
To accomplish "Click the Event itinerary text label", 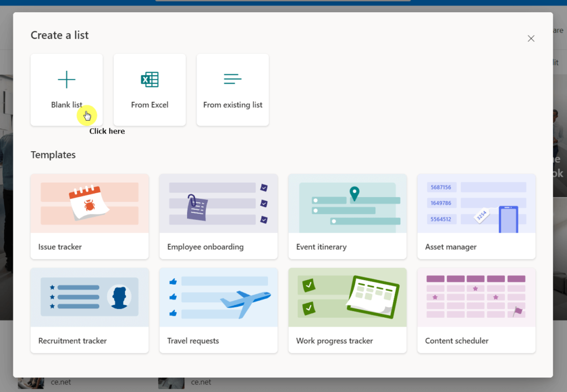I will pyautogui.click(x=322, y=247).
